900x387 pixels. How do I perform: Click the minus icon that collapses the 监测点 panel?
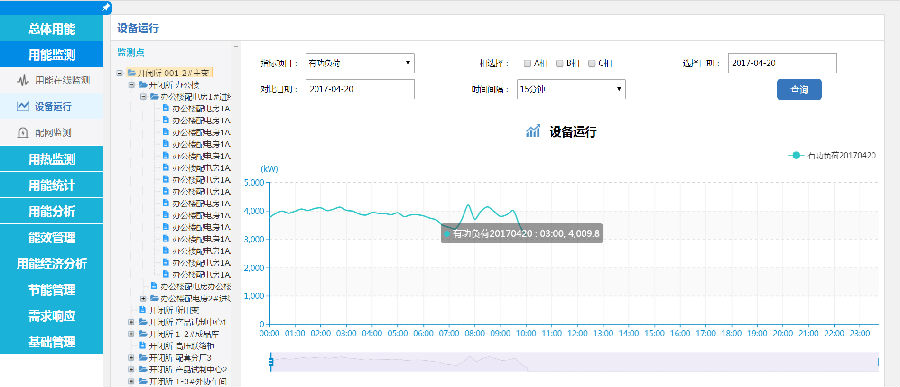pos(235,47)
